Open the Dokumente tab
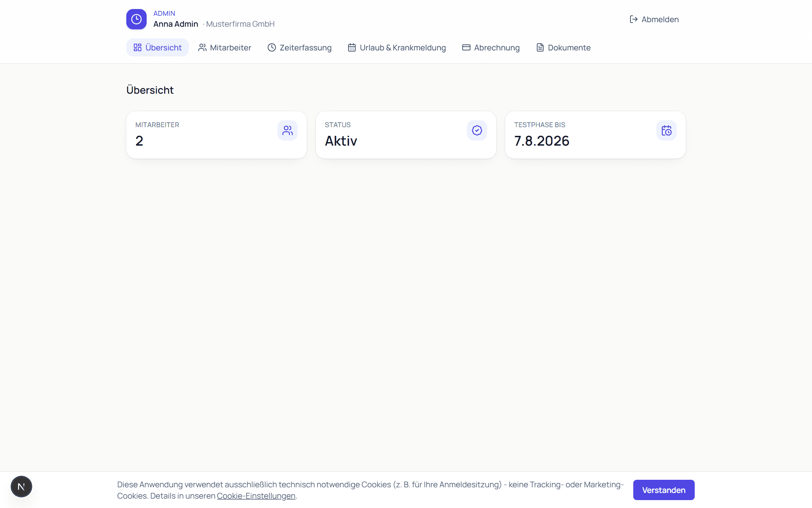Image resolution: width=812 pixels, height=508 pixels. pyautogui.click(x=563, y=47)
